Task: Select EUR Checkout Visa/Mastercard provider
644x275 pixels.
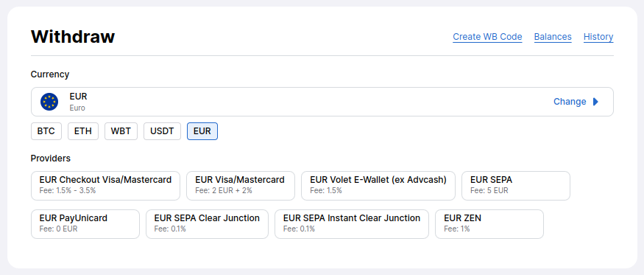Action: pyautogui.click(x=105, y=186)
